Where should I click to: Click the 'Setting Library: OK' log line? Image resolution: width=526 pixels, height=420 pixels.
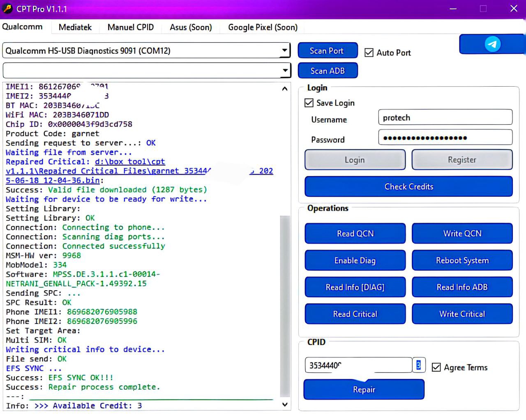click(50, 218)
